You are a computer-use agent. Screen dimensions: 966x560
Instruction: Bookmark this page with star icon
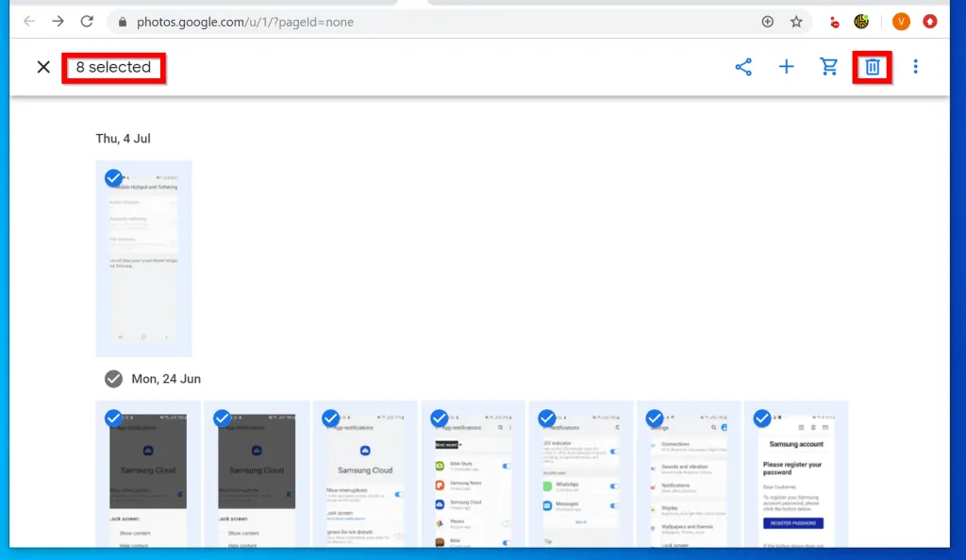pyautogui.click(x=796, y=21)
